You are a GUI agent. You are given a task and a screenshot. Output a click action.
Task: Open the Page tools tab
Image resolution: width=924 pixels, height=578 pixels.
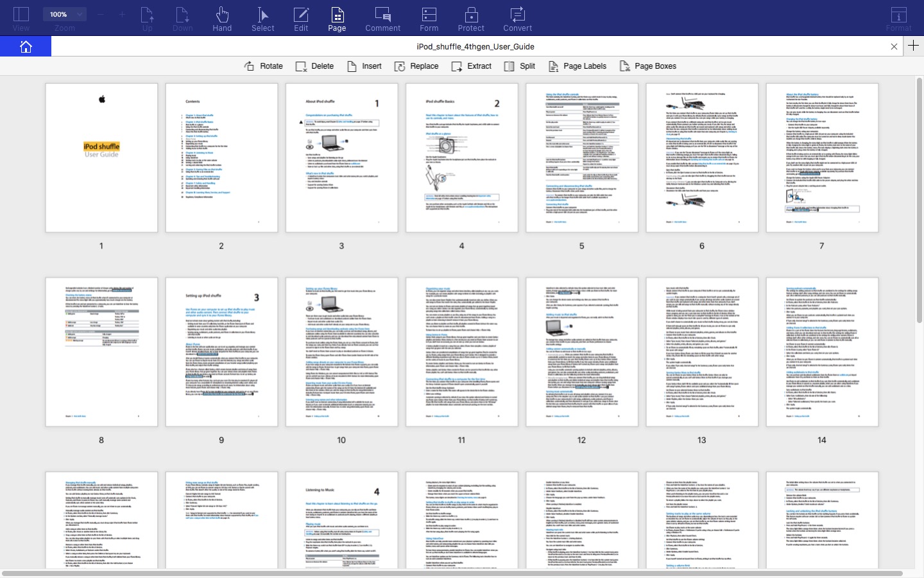(337, 19)
